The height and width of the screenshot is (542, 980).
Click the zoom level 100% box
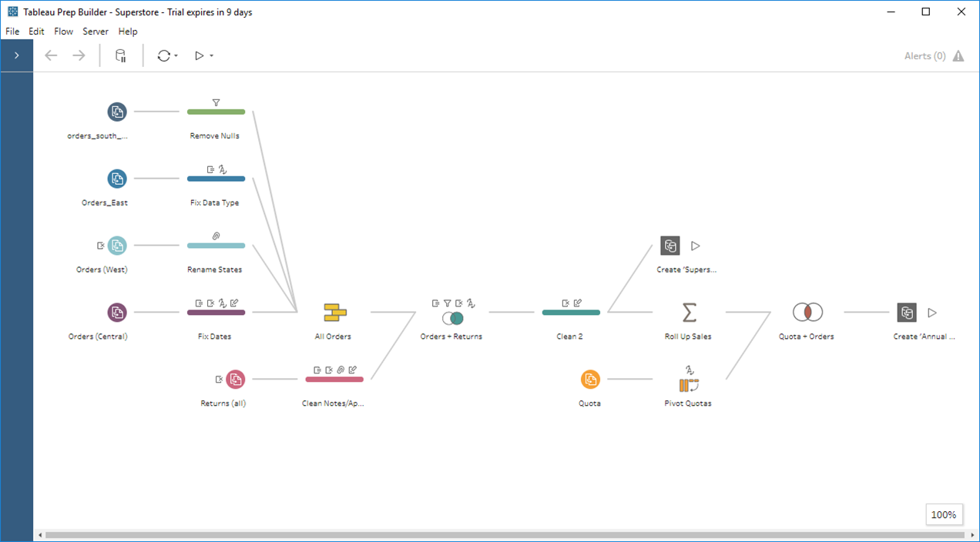click(x=944, y=515)
